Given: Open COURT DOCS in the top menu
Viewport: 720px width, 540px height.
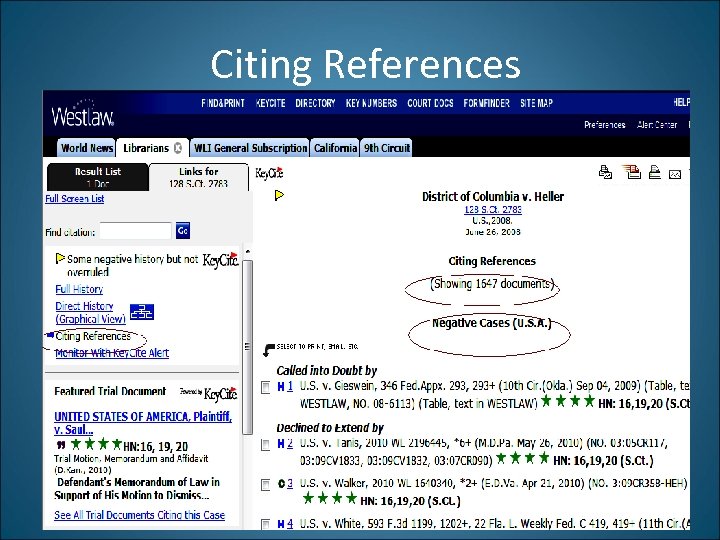Looking at the screenshot, I should (x=430, y=103).
